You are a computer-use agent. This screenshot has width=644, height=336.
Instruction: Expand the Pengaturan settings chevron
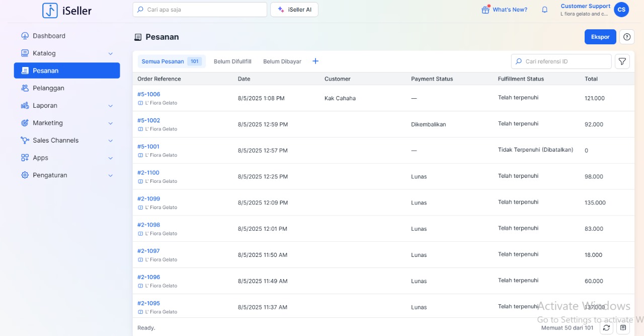[111, 175]
